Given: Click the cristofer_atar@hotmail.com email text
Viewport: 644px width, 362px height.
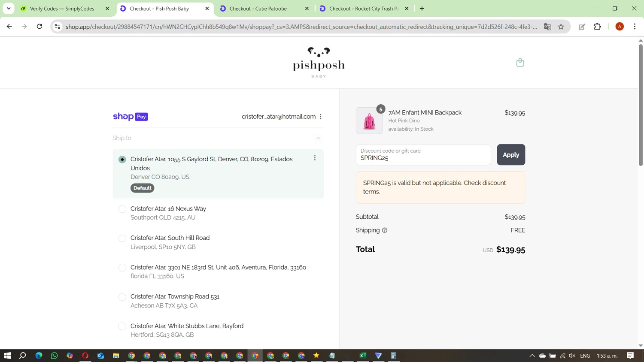Looking at the screenshot, I should coord(279,117).
